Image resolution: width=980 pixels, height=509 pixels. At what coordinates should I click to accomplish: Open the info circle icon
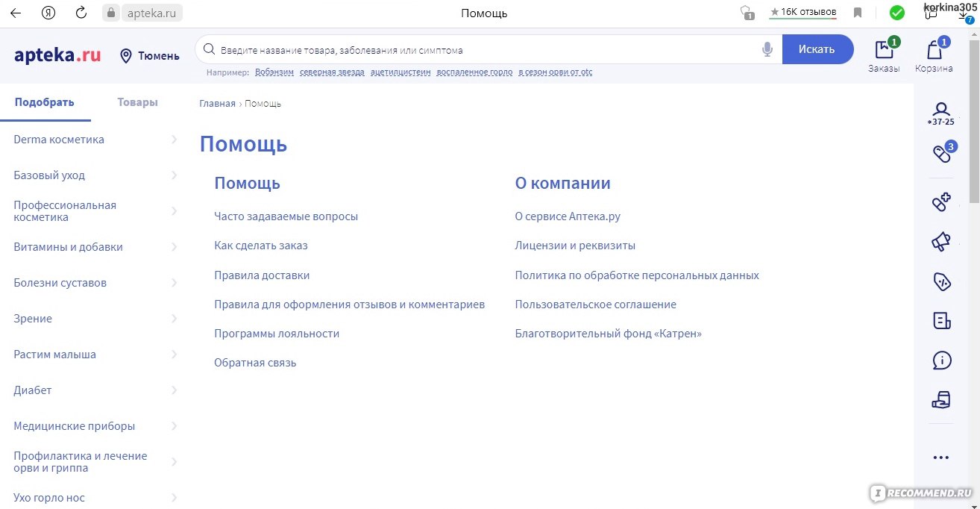(942, 360)
